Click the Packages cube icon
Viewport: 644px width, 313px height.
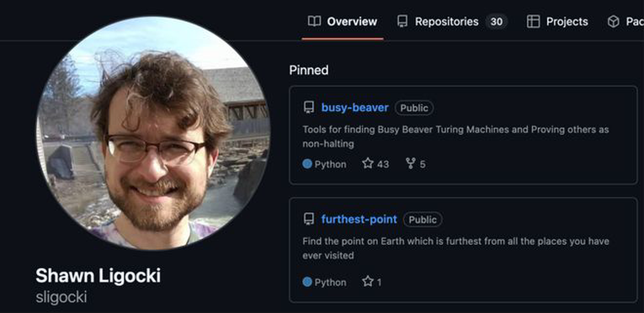click(x=613, y=21)
